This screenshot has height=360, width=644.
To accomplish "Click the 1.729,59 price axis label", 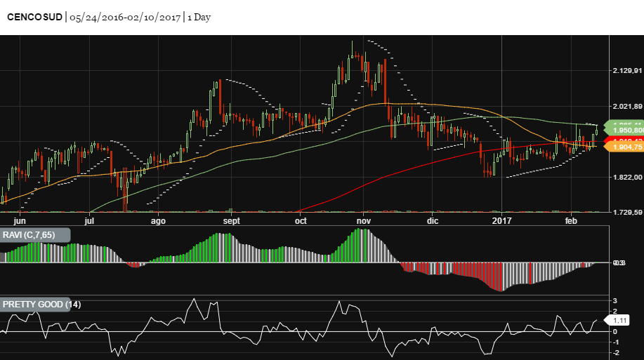I will pos(627,212).
